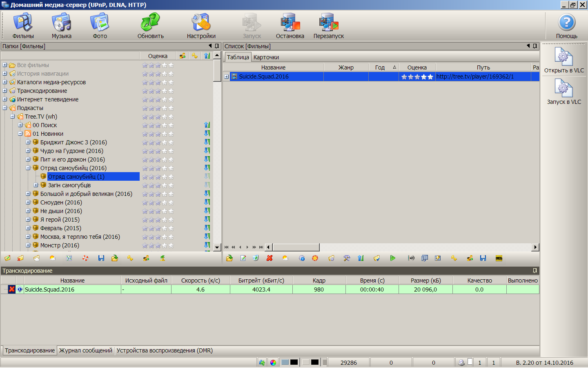This screenshot has width=588, height=368.
Task: Expand Бриджит Джонс 3 (2016) folder
Action: [x=28, y=142]
